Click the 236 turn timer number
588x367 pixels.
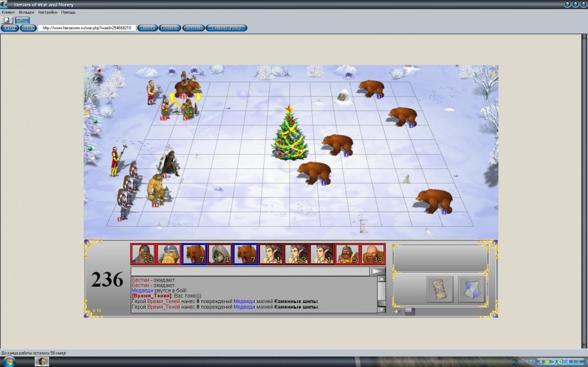107,279
